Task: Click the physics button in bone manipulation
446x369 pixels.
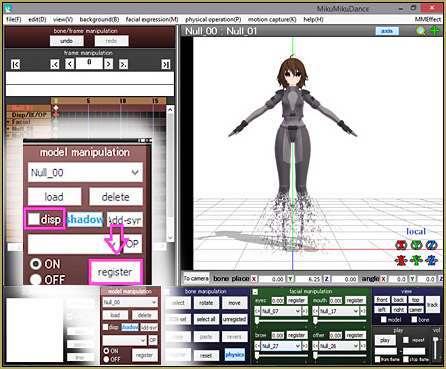Action: [235, 355]
